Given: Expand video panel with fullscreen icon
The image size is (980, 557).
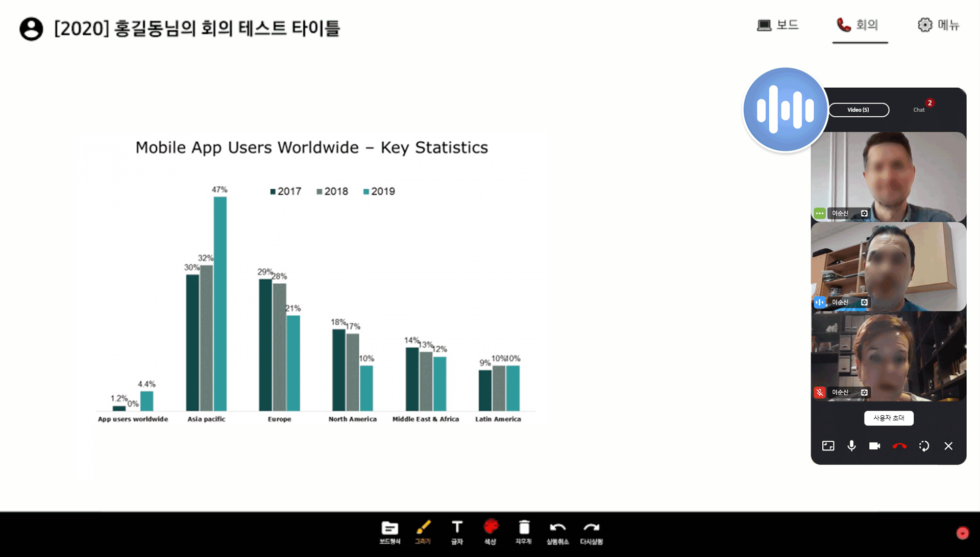Looking at the screenshot, I should point(828,446).
